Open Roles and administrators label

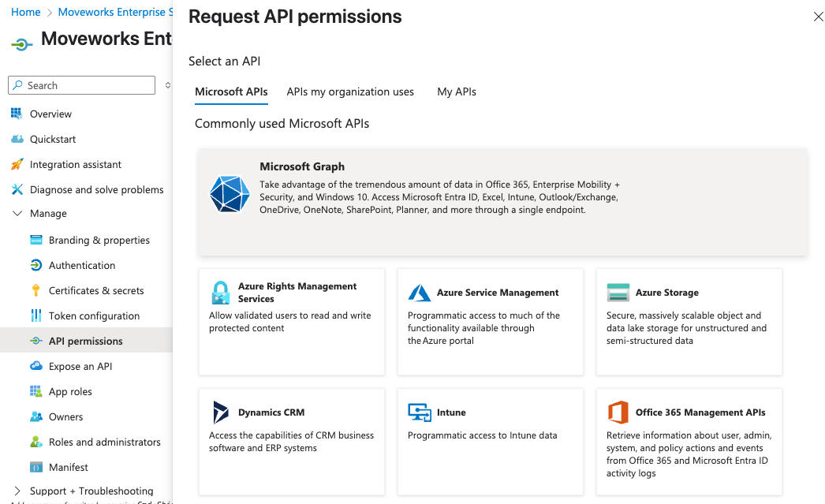[105, 442]
